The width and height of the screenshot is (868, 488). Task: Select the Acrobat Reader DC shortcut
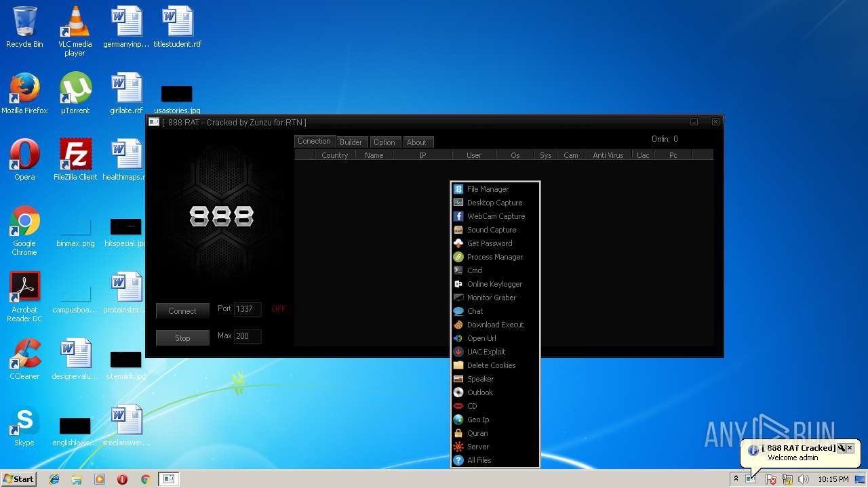pyautogui.click(x=24, y=298)
